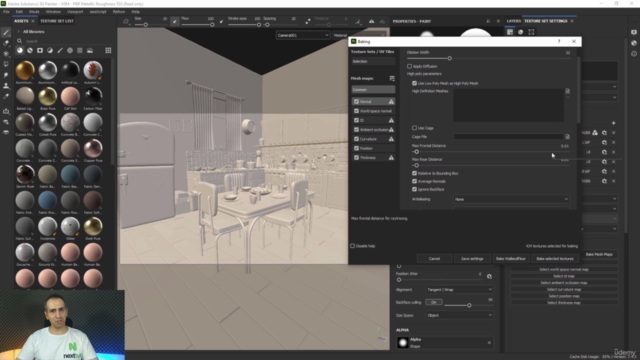Uncheck Relative to Bounding Box
Image resolution: width=640 pixels, height=360 pixels.
coord(414,173)
